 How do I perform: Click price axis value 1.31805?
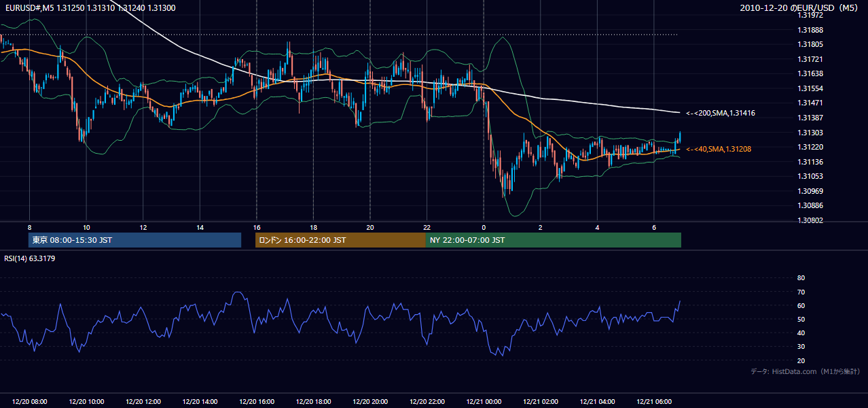click(x=810, y=44)
